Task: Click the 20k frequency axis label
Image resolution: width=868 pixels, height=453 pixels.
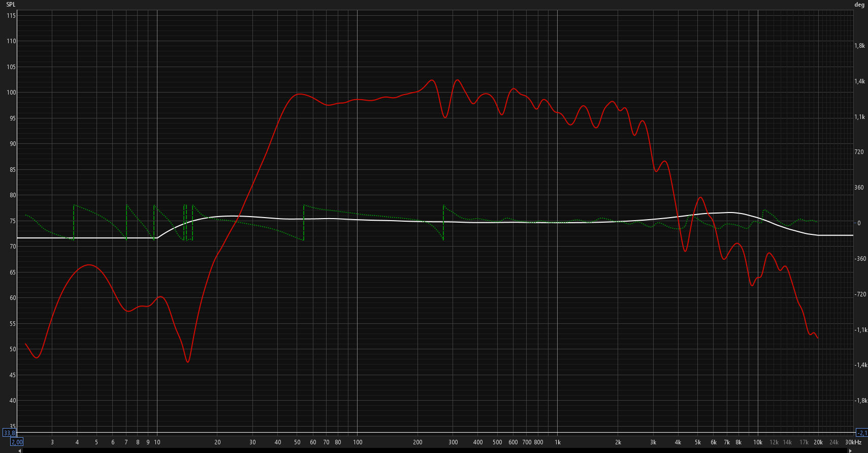Action: (818, 442)
